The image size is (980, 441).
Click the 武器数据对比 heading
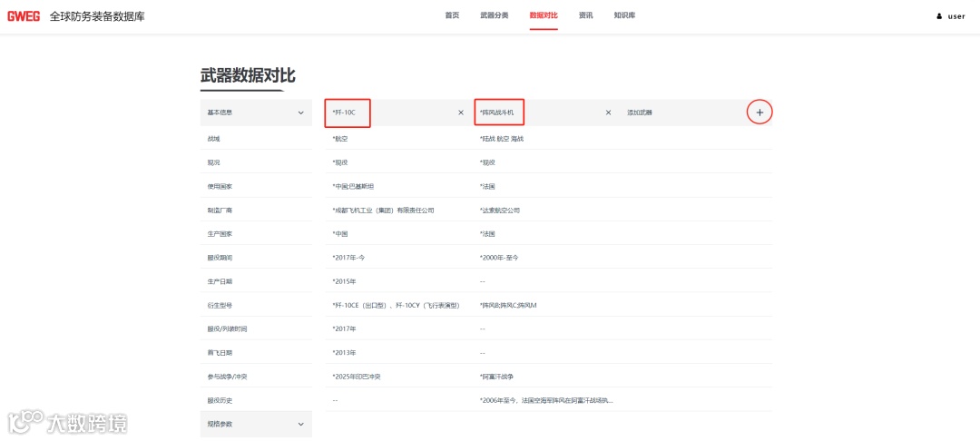(x=248, y=75)
